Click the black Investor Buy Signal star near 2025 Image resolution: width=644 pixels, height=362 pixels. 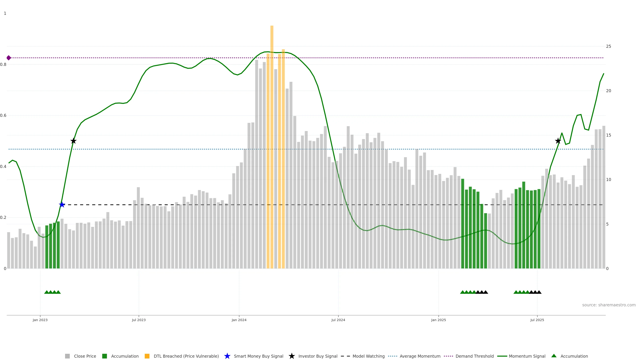[558, 141]
